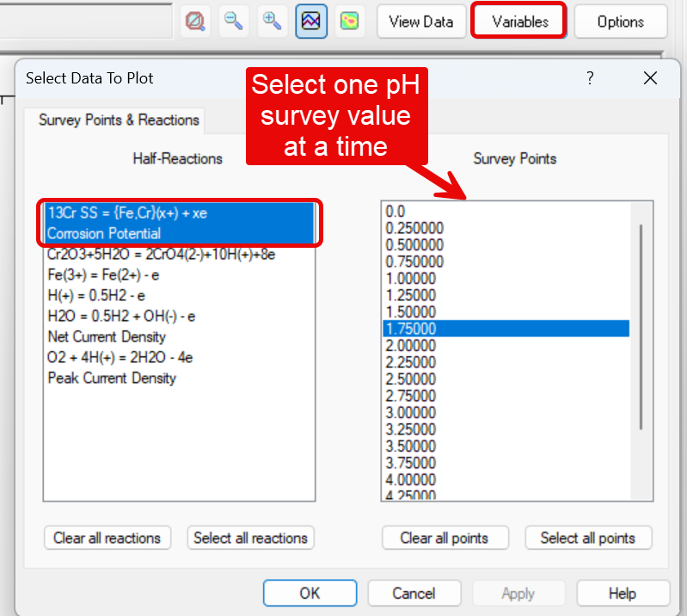Click the Cancel button

pos(414,594)
